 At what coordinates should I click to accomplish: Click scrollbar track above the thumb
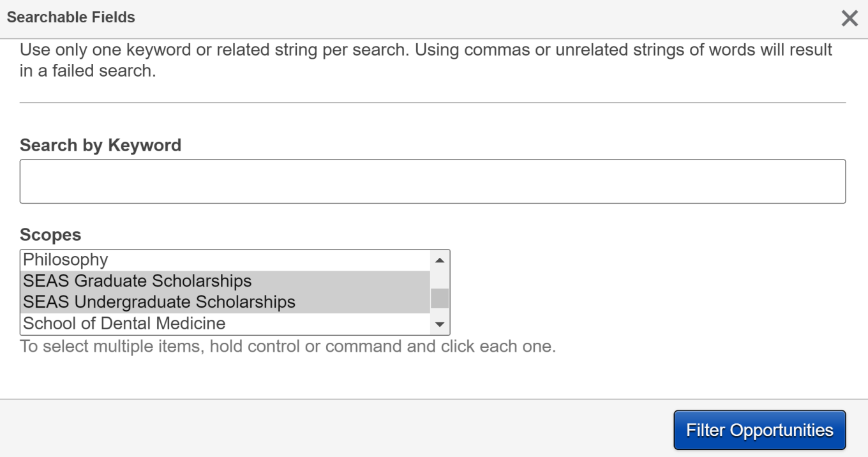440,278
